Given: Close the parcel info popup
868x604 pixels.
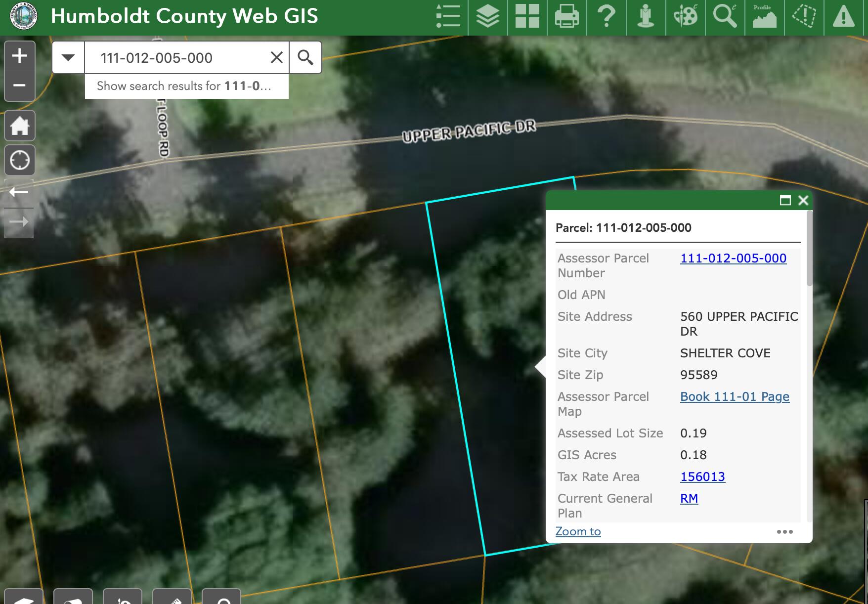Looking at the screenshot, I should [x=803, y=200].
